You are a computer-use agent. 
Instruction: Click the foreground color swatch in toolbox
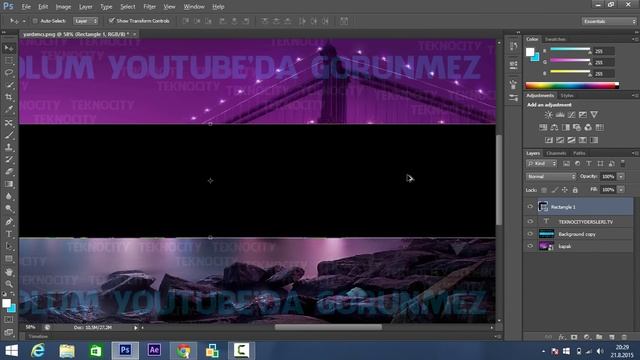click(x=6, y=303)
